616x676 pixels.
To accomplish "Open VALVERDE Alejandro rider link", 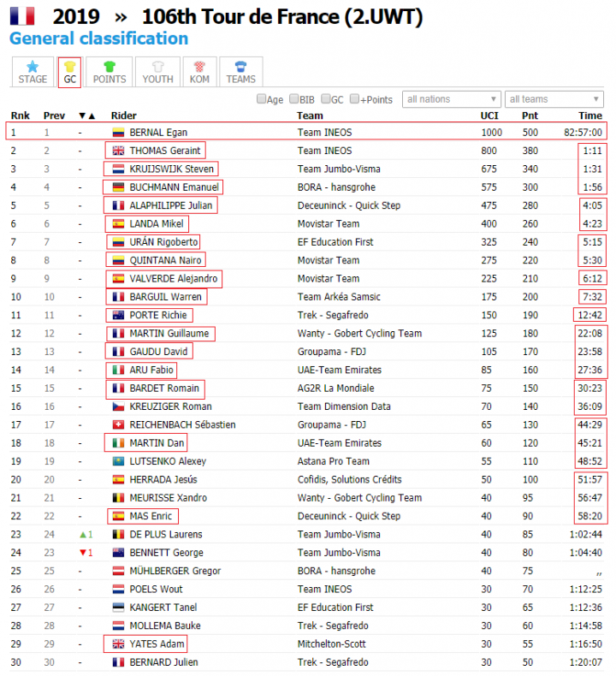I will coord(174,278).
